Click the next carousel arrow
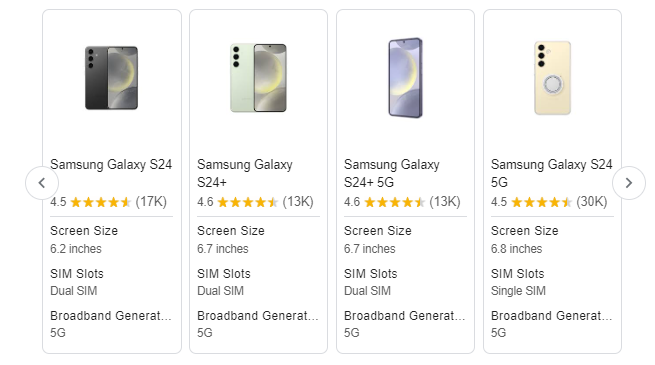This screenshot has width=655, height=365. click(x=629, y=183)
